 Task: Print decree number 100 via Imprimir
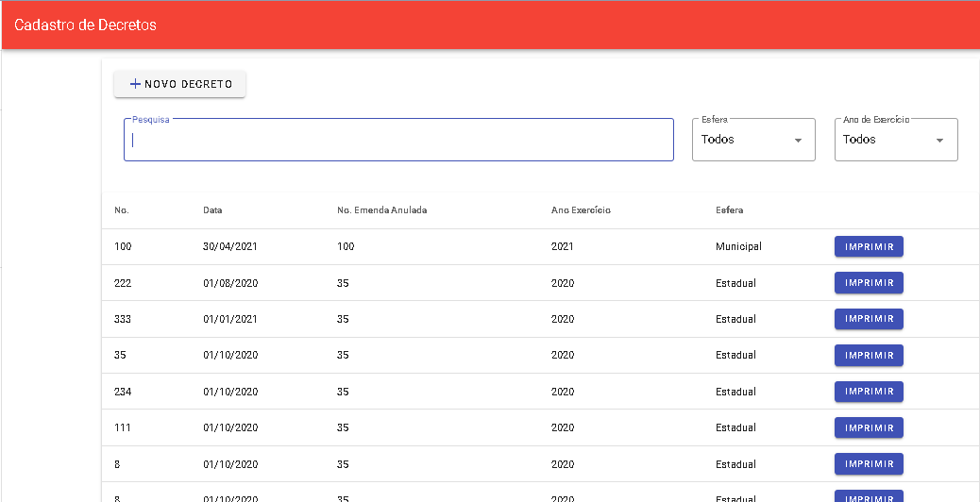pyautogui.click(x=869, y=246)
